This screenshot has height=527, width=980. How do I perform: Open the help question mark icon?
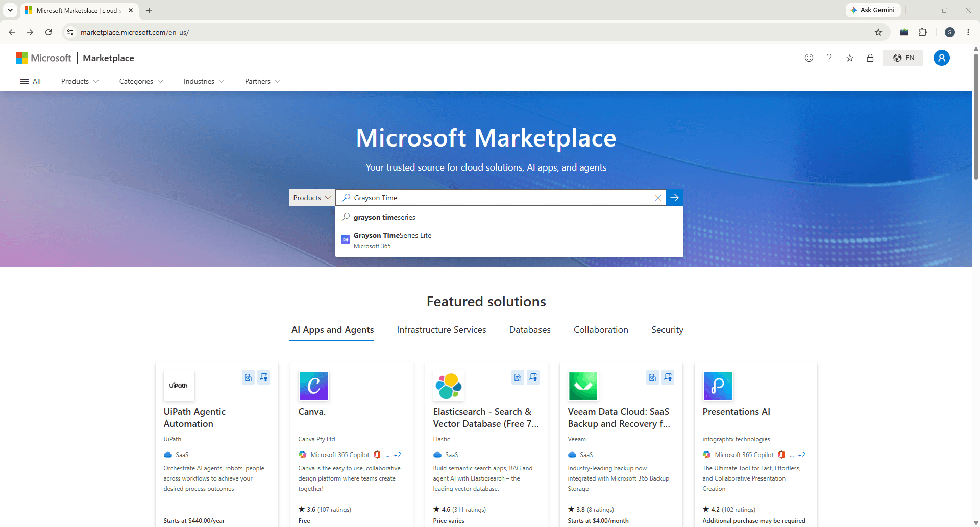(x=829, y=58)
